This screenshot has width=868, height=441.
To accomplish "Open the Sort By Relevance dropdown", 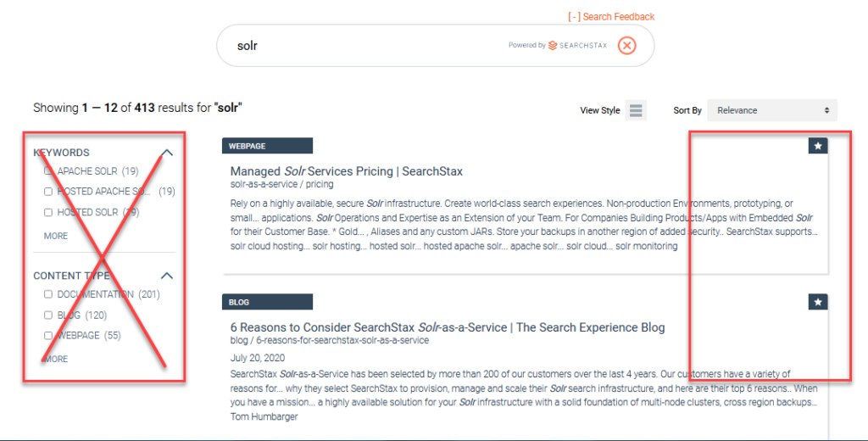I will tap(772, 110).
